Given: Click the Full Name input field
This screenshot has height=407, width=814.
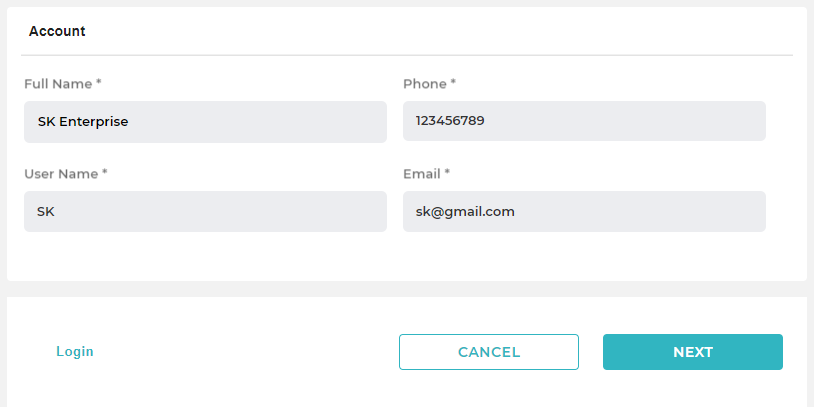Looking at the screenshot, I should pyautogui.click(x=205, y=122).
